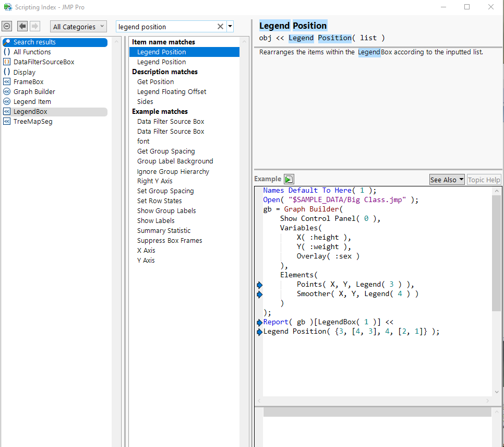Click the FrameBox scripting icon

6,81
